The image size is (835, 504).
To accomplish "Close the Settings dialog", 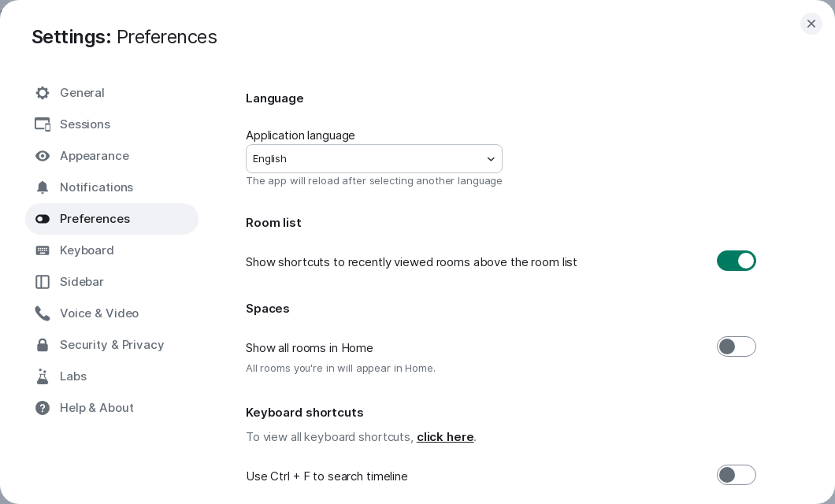I will point(811,24).
